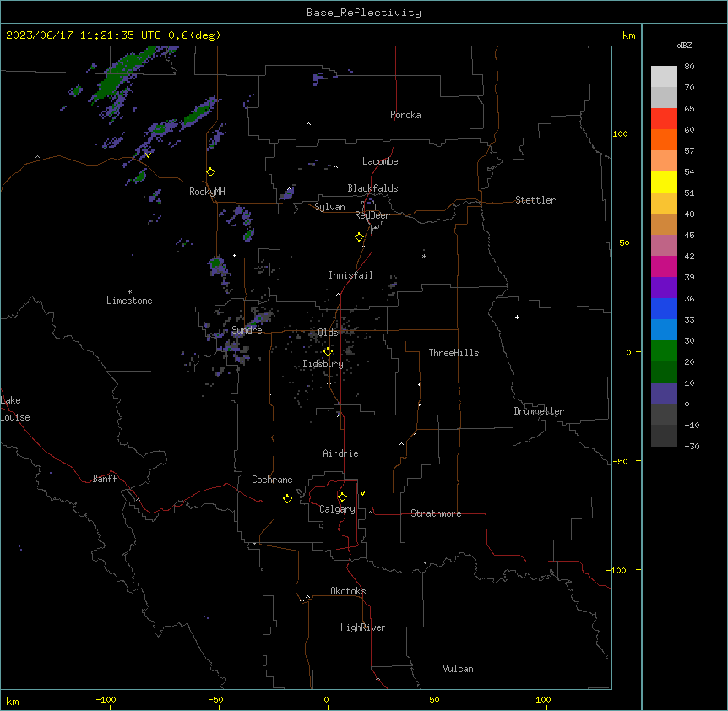This screenshot has height=711, width=728.
Task: Click the white plus marker east of ThreeHills
Action: [x=517, y=317]
